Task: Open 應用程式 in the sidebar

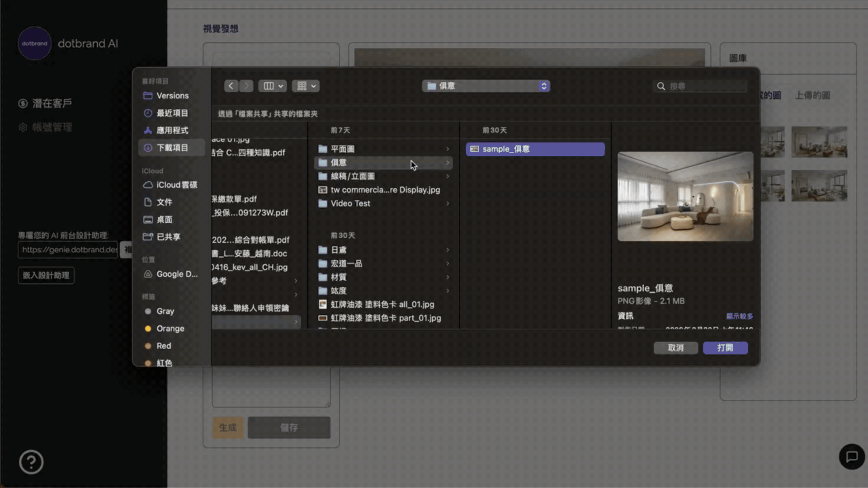Action: [173, 130]
